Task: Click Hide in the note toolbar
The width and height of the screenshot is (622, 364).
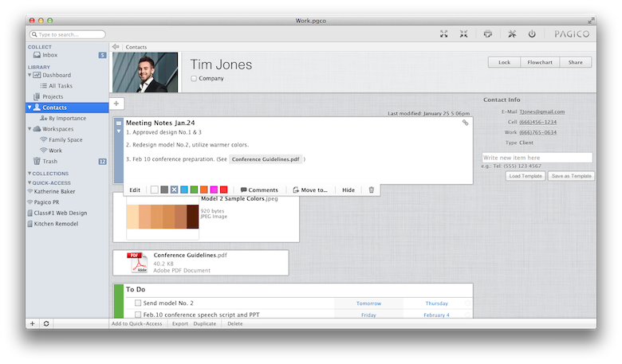Action: pos(348,190)
